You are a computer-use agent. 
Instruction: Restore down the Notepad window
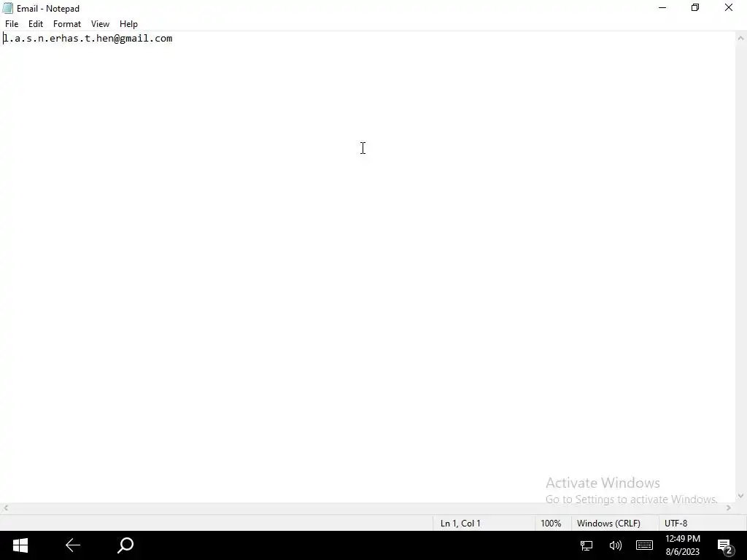(x=695, y=7)
